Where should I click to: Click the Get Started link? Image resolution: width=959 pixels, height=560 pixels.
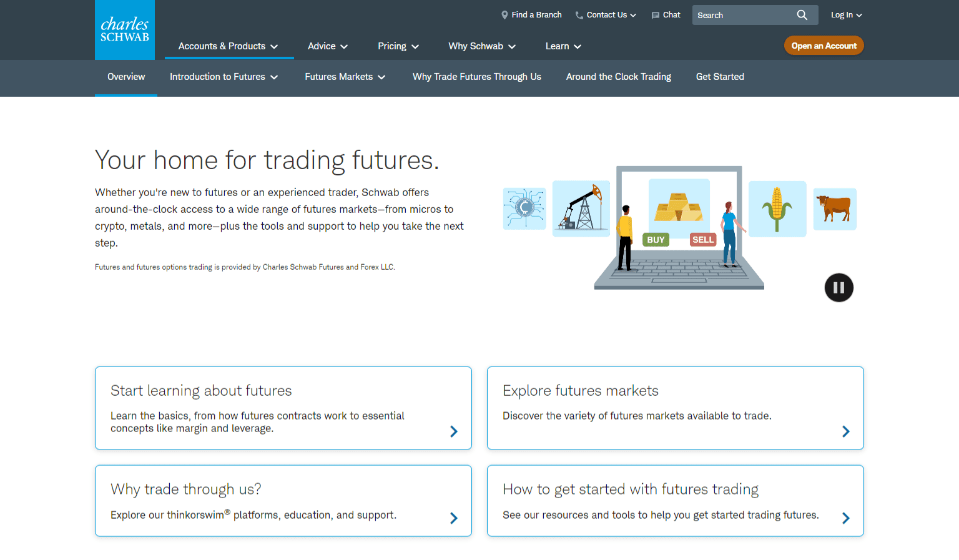720,76
